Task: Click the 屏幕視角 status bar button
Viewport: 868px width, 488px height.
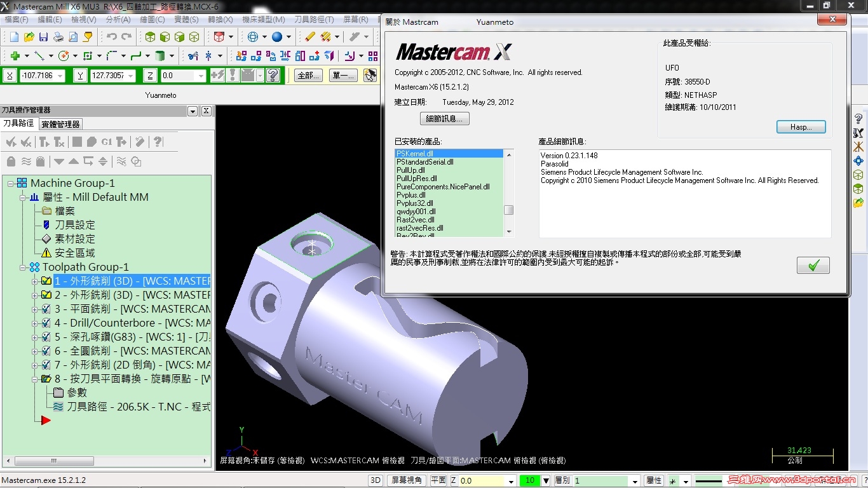Action: coord(407,480)
